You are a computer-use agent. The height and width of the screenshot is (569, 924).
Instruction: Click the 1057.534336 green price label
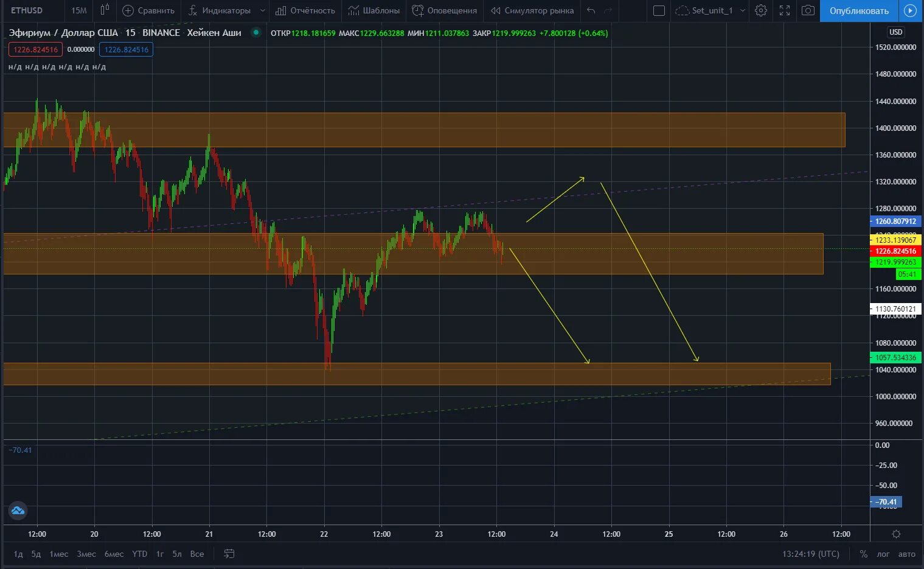tap(895, 358)
